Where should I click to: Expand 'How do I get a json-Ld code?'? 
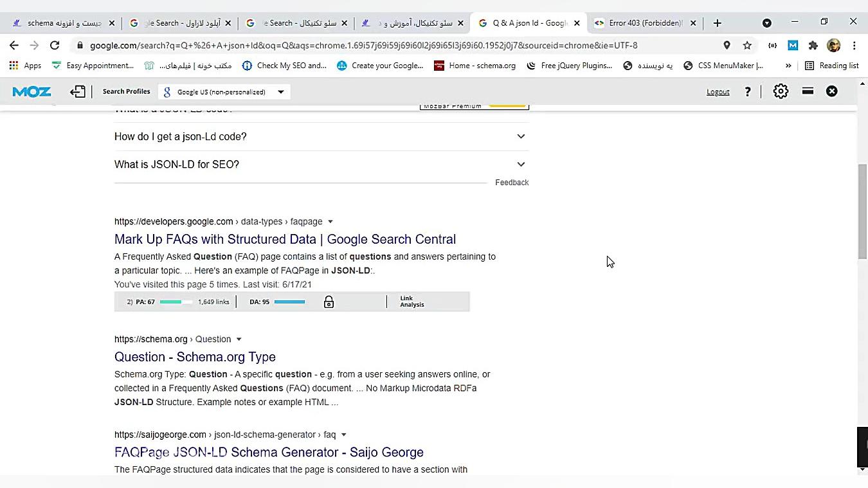321,136
